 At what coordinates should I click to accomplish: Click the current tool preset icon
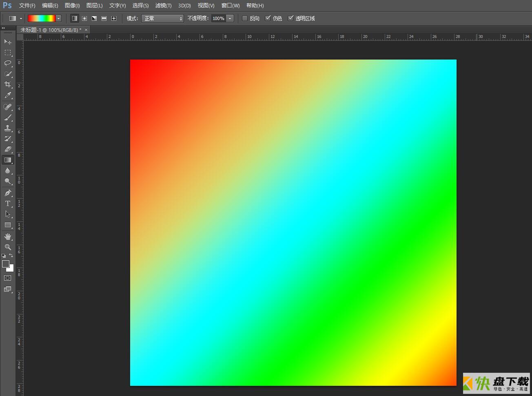point(13,18)
